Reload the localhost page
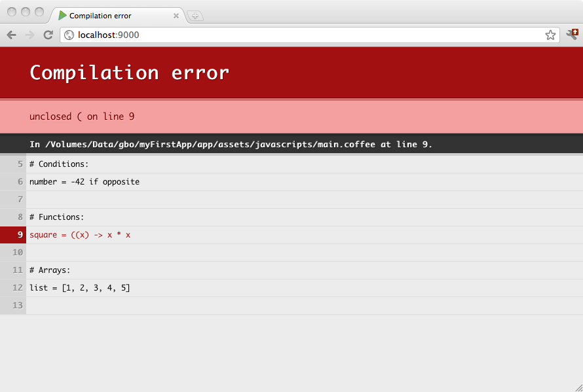583x392 pixels. (x=48, y=35)
